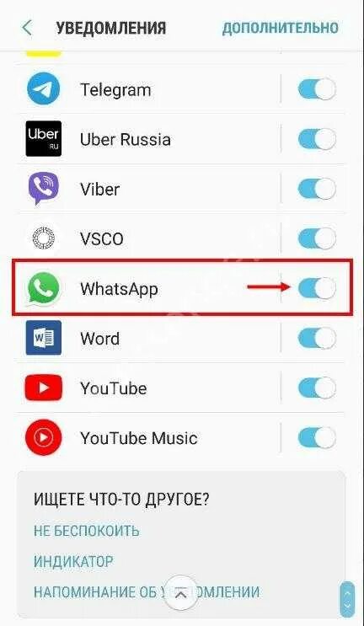Screen dimensions: 364x626
Task: Tap the Uber Russia app icon
Action: tap(44, 139)
